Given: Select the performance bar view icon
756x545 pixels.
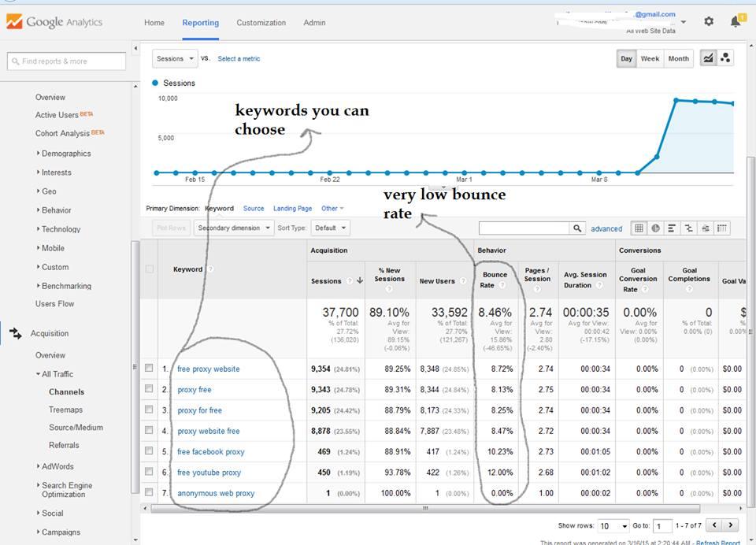Looking at the screenshot, I should click(672, 228).
